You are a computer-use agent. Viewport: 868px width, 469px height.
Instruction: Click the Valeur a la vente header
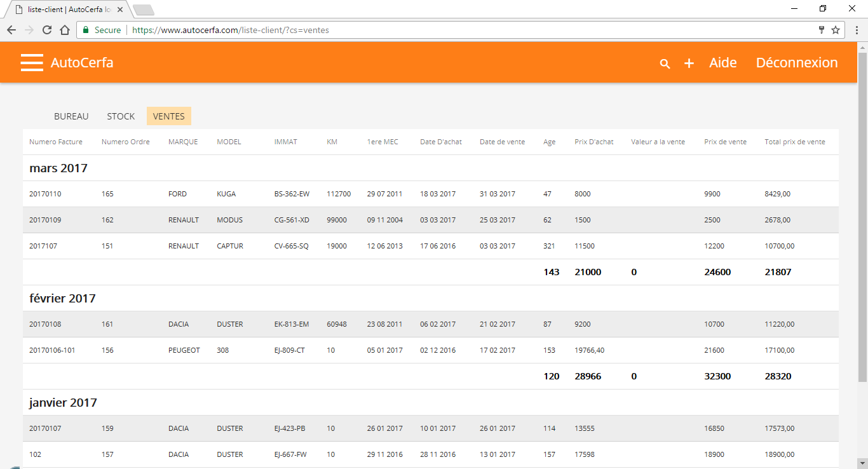658,142
